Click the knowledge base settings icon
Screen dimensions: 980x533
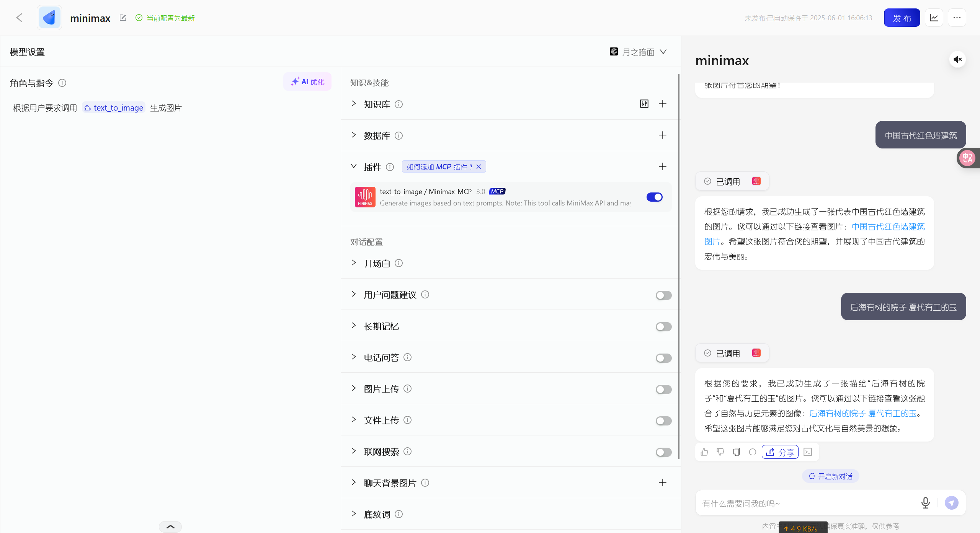(644, 104)
